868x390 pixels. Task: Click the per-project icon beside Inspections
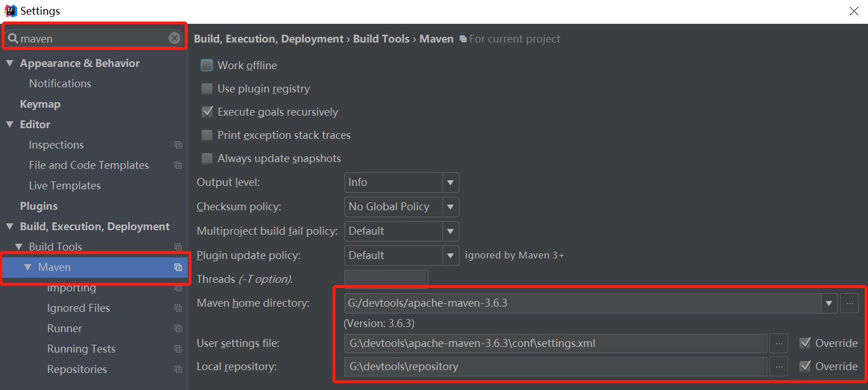tap(178, 145)
